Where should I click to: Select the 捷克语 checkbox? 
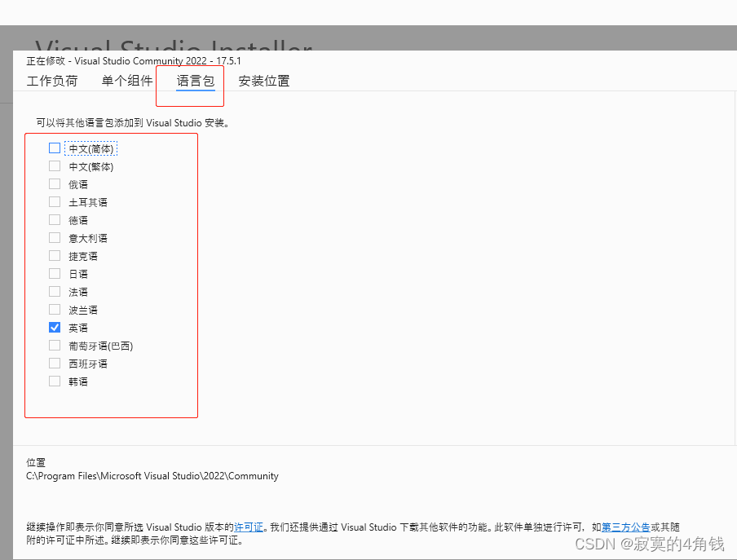click(x=55, y=256)
